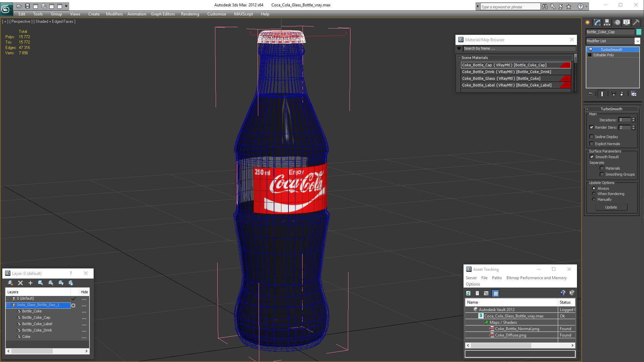This screenshot has height=362, width=644.
Task: Set Soda_Glass_Bottle_Geo_1 as current layer box
Action: point(73,305)
